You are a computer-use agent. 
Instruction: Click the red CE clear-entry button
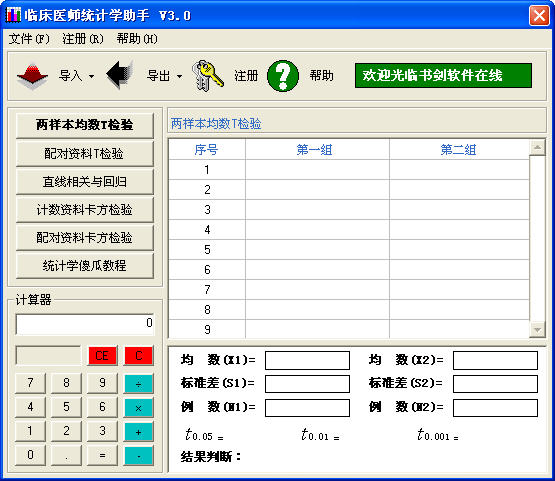click(102, 355)
